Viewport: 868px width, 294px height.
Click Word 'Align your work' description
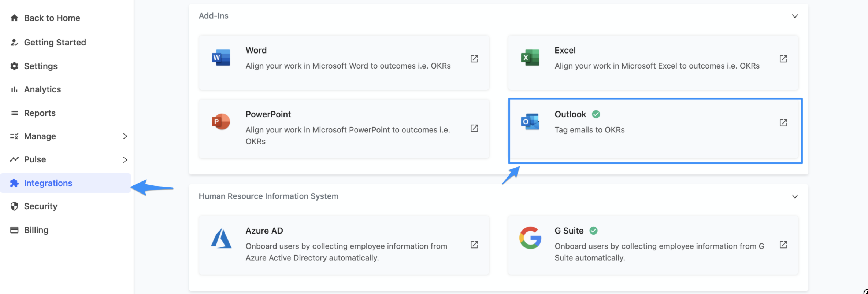pyautogui.click(x=348, y=66)
